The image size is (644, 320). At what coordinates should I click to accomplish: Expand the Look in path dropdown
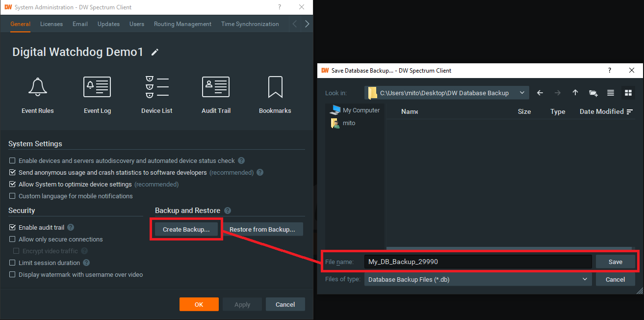coord(522,93)
